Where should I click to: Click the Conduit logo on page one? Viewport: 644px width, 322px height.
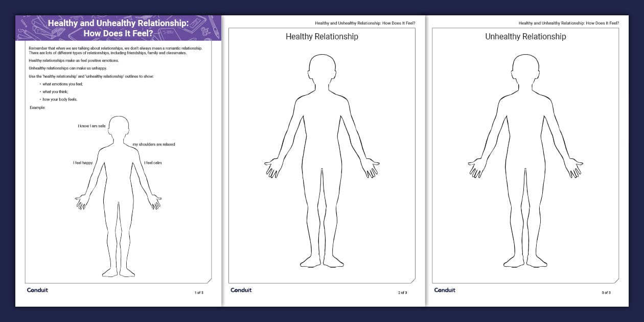point(37,290)
